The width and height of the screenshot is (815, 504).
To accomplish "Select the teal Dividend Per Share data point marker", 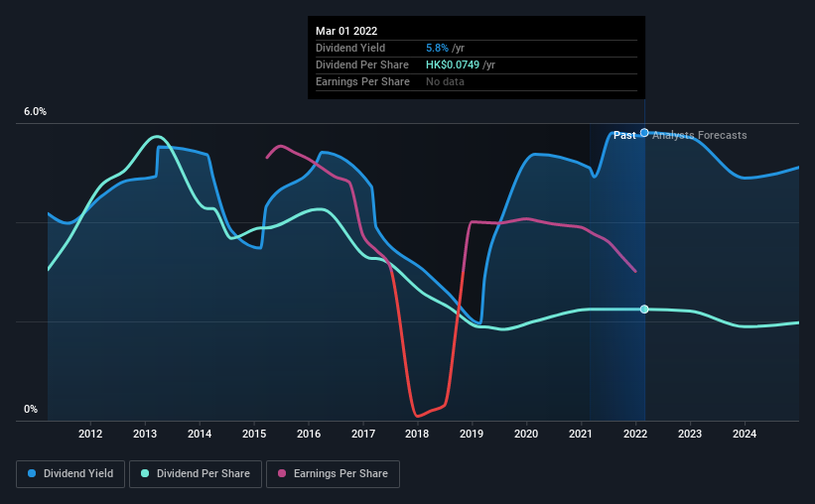I will click(644, 310).
